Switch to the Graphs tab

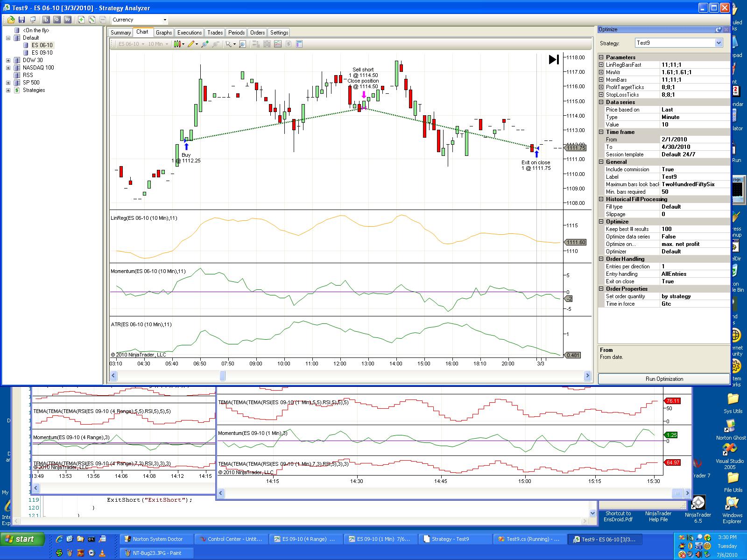164,33
